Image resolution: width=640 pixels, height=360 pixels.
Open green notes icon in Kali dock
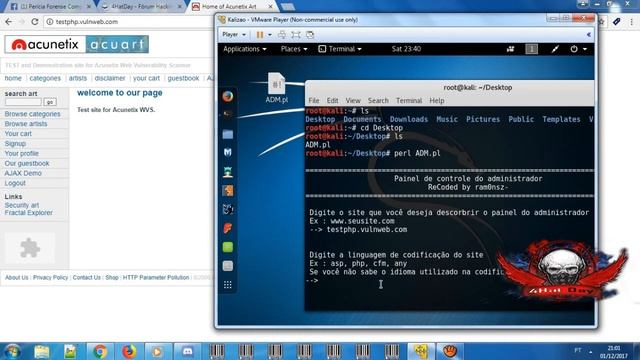(228, 247)
